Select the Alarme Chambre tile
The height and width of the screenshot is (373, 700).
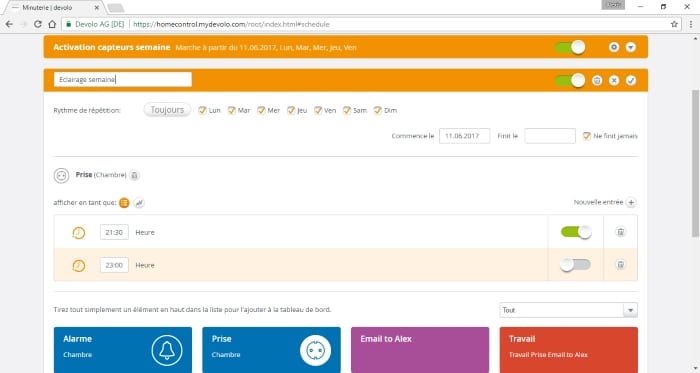(x=123, y=350)
